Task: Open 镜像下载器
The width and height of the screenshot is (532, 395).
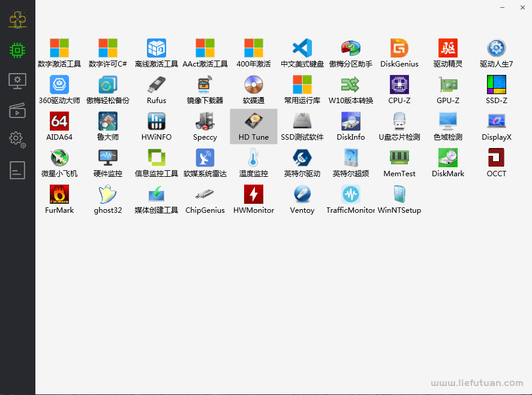Action: (205, 90)
